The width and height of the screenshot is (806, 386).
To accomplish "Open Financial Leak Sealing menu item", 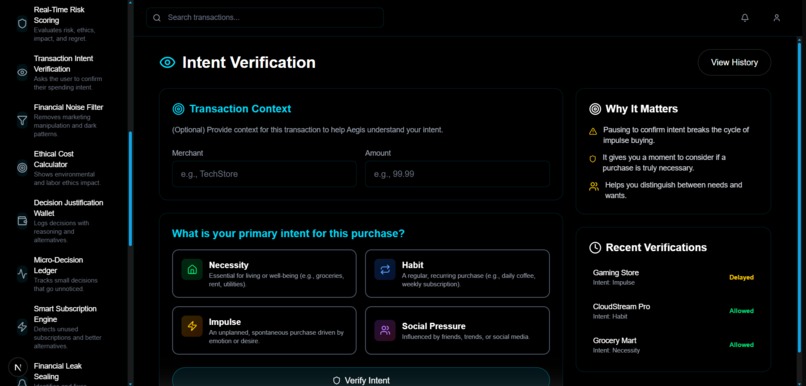I will [x=61, y=373].
